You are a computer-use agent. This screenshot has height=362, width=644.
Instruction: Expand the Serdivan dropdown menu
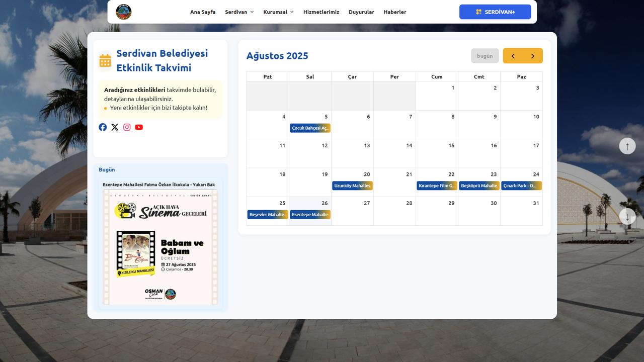pos(239,12)
